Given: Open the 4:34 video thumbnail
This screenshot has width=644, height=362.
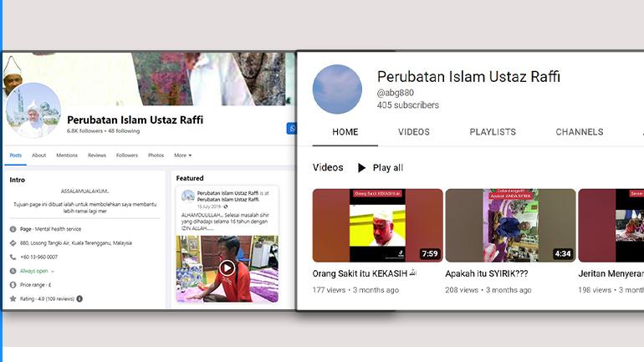Looking at the screenshot, I should click(510, 226).
